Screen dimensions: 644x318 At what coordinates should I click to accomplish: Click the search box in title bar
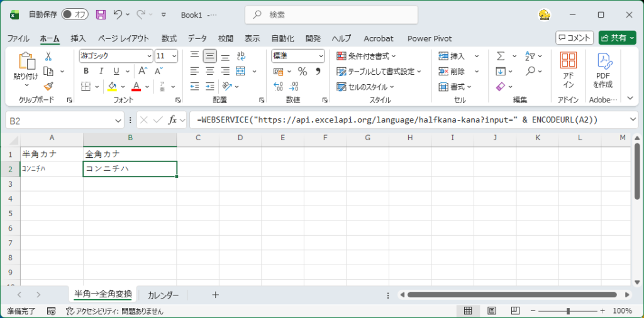[x=331, y=14]
